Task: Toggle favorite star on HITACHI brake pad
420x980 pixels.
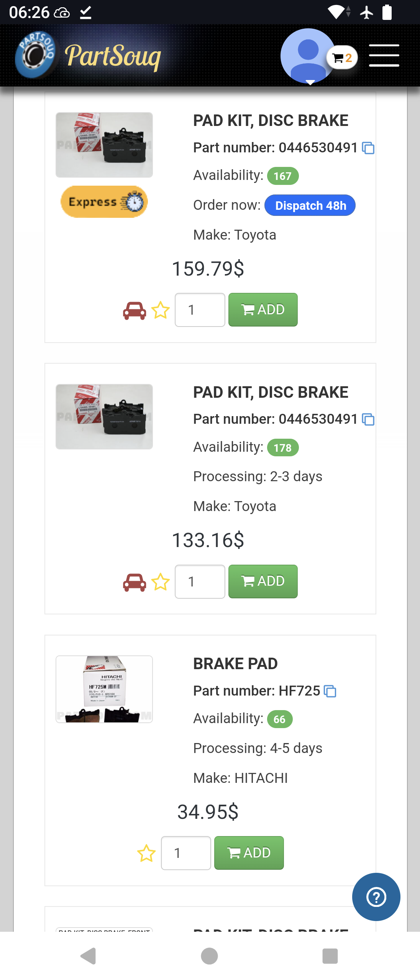Action: [x=146, y=853]
